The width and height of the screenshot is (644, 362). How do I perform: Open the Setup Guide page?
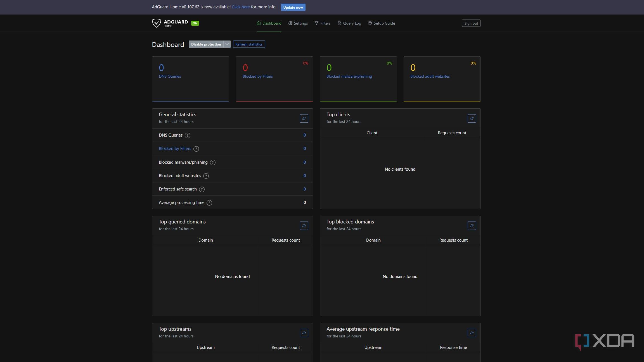[x=381, y=23]
